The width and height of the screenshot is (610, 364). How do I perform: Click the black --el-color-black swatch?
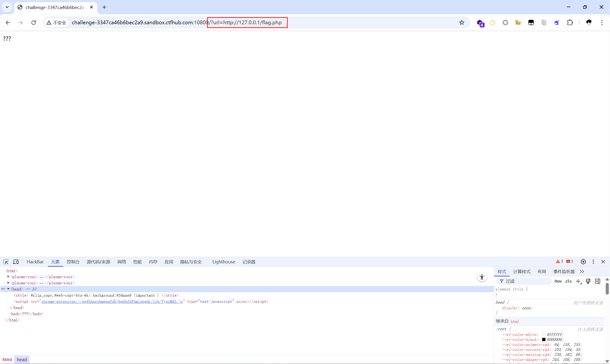(x=544, y=339)
